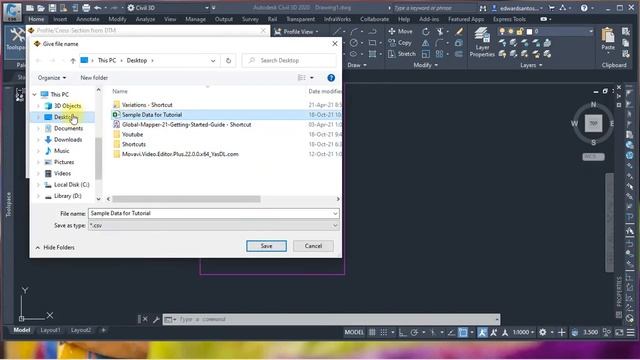This screenshot has height=360, width=640.
Task: Open the File name combo box dropdown
Action: pos(335,213)
